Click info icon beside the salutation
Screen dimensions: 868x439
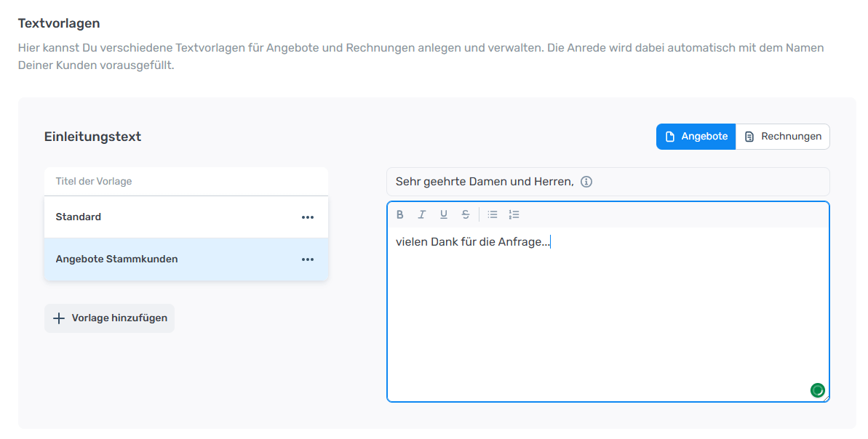[x=586, y=182]
